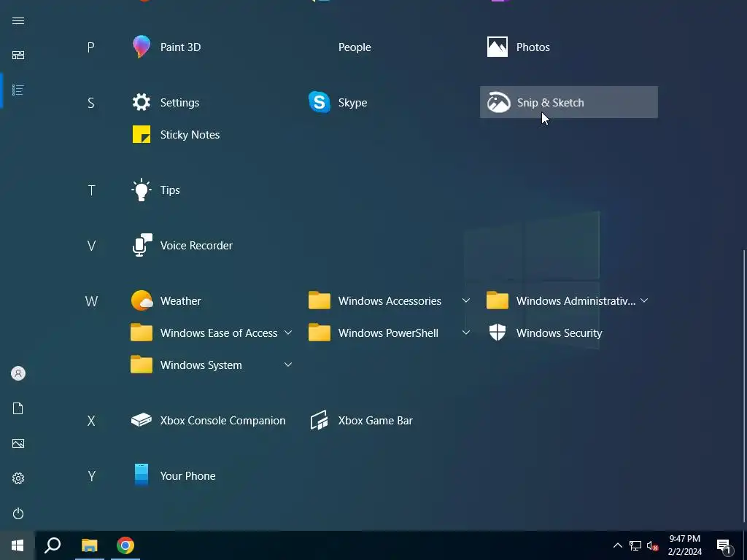Open Settings using the gear icon in the app list
The height and width of the screenshot is (560, 747).
coord(142,102)
